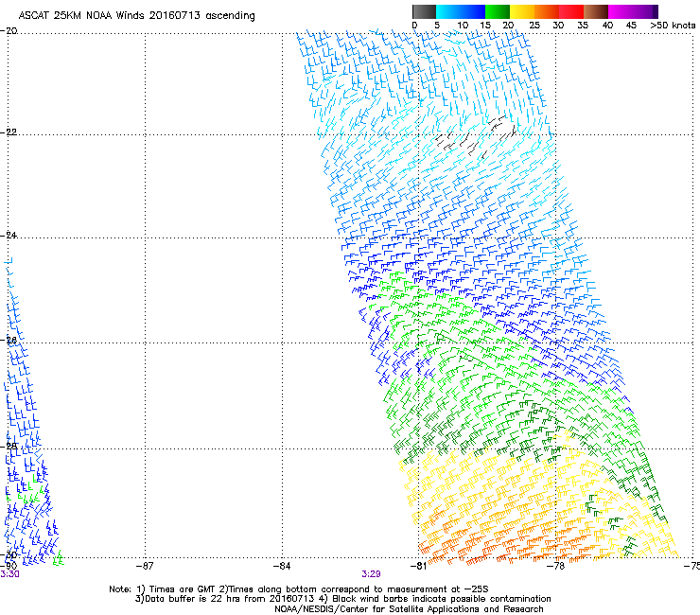Click the note line about times being GMT
Viewport: 700px width, 615px height.
point(299,589)
